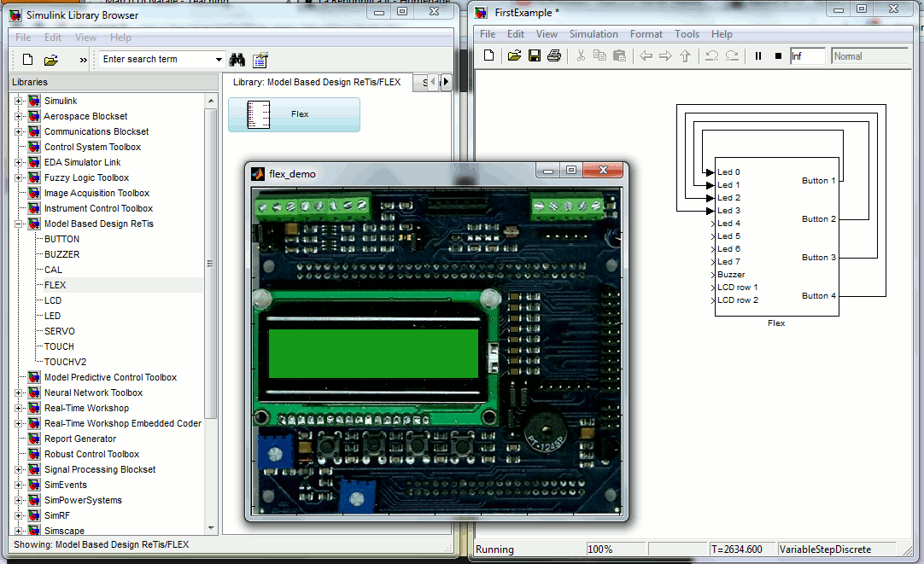Viewport: 924px width, 564px height.
Task: Select the Flex block in the library pane
Action: (294, 115)
